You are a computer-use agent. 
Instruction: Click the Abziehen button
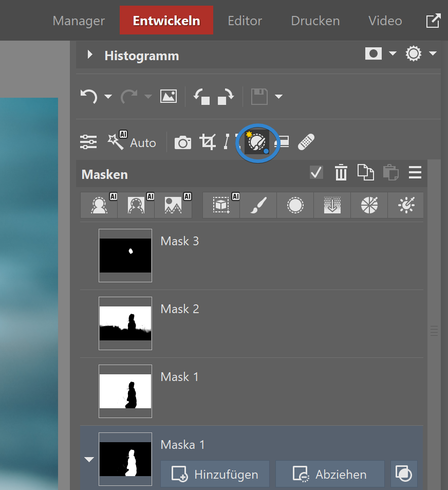point(330,474)
